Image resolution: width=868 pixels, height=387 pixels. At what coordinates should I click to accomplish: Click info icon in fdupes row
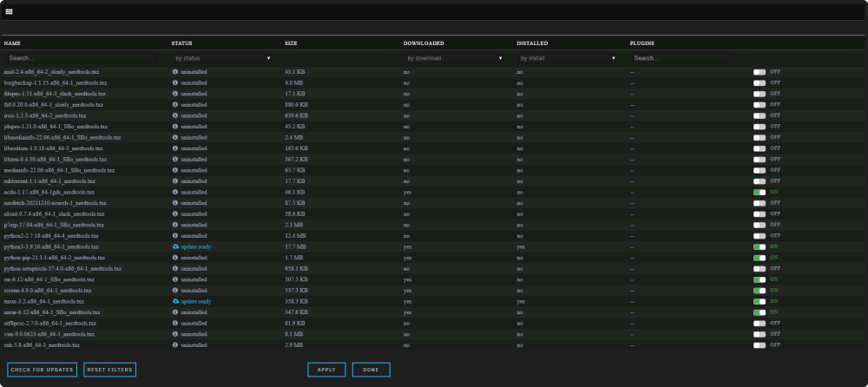175,94
